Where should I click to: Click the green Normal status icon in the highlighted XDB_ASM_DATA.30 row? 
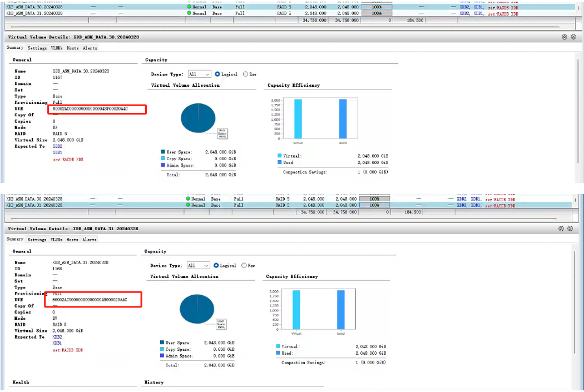[189, 7]
